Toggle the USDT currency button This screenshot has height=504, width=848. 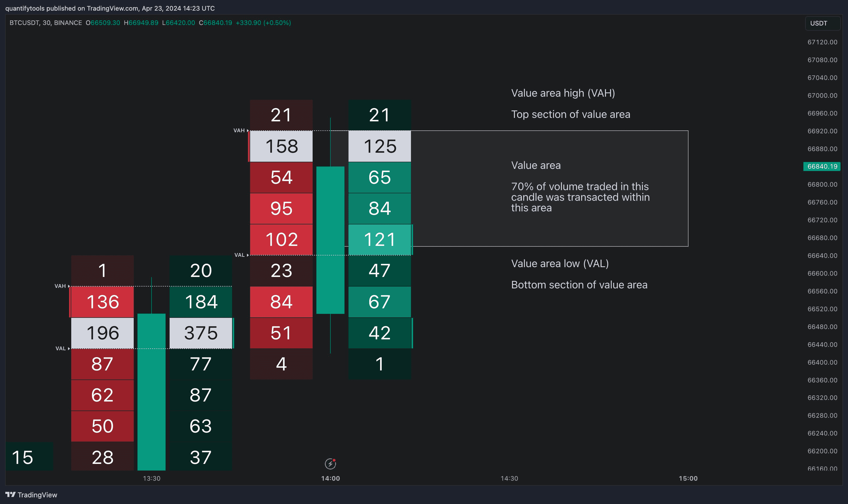tap(822, 23)
